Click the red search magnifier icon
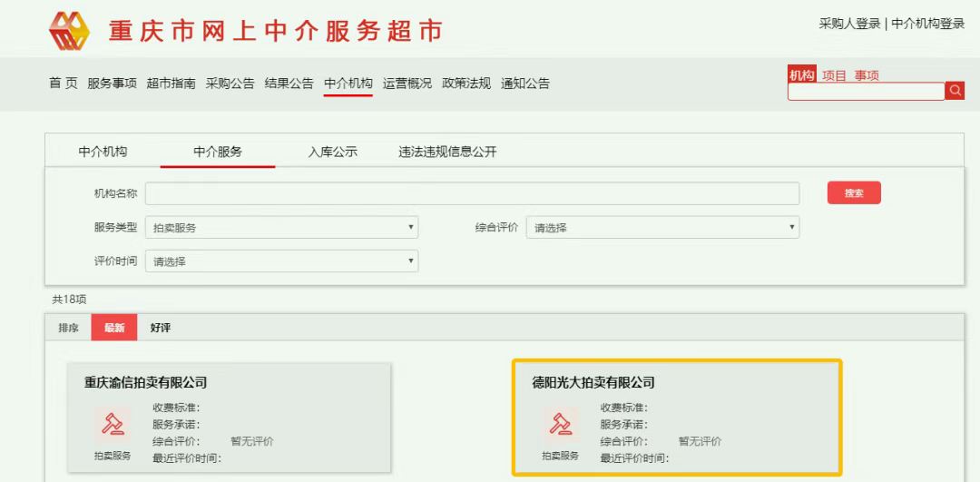980x482 pixels. point(955,91)
